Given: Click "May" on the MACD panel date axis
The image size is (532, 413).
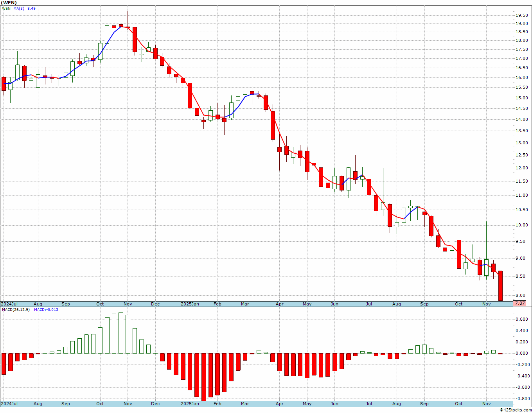Looking at the screenshot, I should click(x=307, y=404).
